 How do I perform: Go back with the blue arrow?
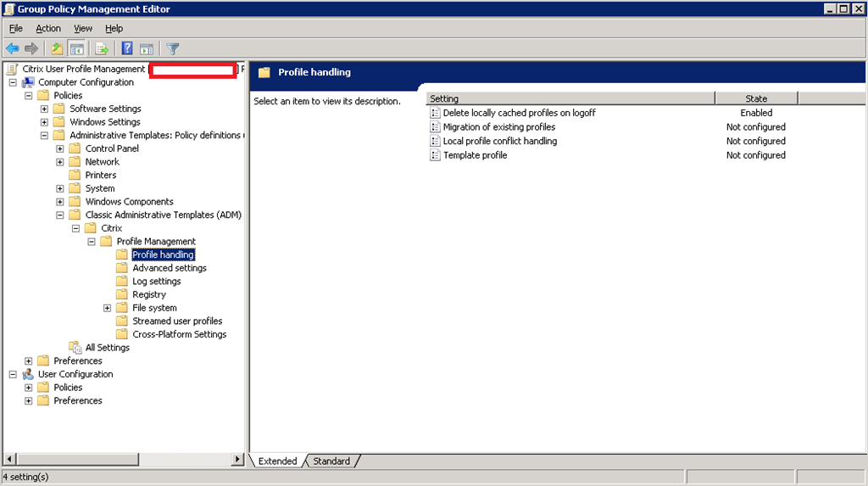click(x=13, y=48)
